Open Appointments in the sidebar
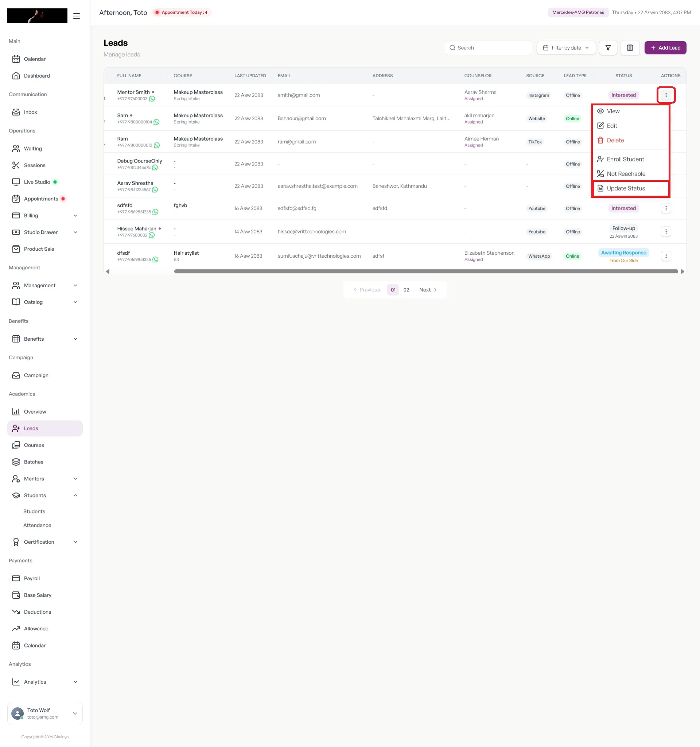The image size is (700, 747). [x=45, y=199]
